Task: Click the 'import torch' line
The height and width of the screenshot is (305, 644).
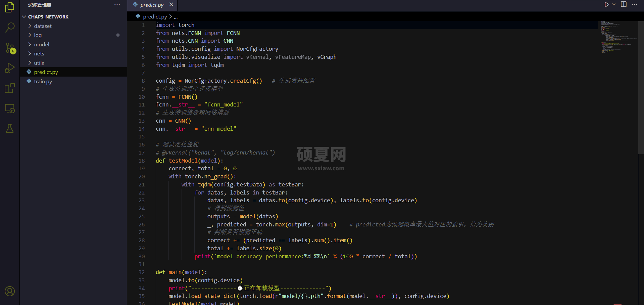Action: [175, 25]
